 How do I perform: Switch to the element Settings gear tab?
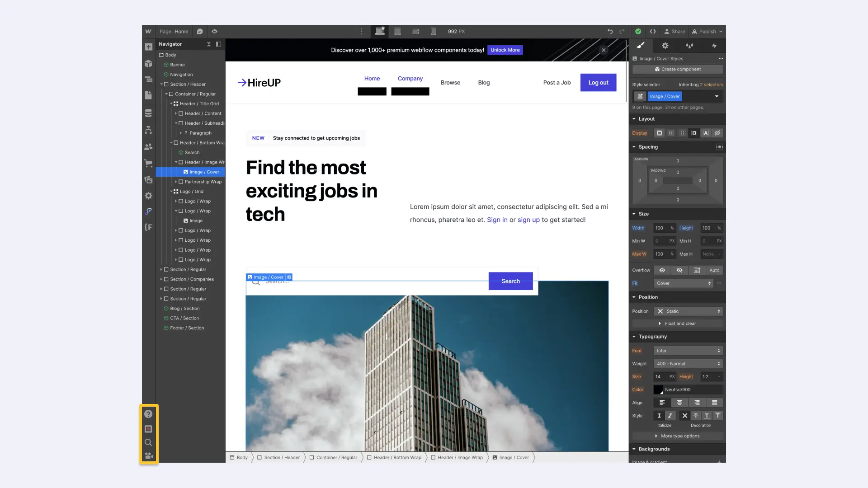(x=665, y=46)
